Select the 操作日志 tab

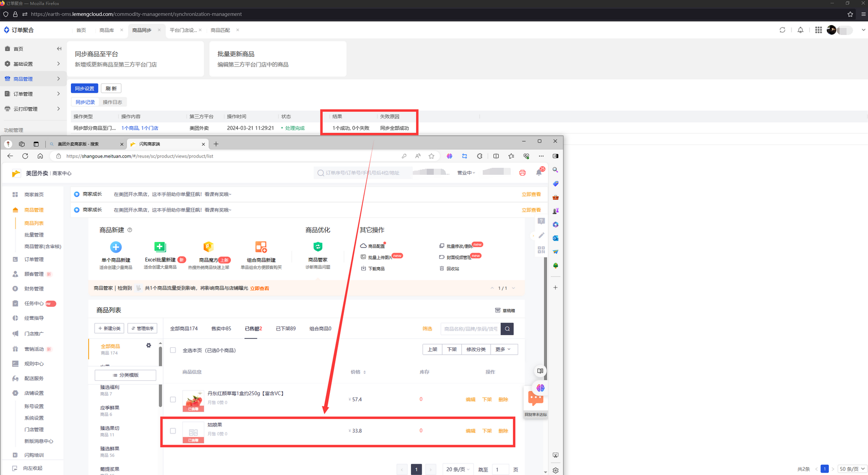[x=112, y=102]
